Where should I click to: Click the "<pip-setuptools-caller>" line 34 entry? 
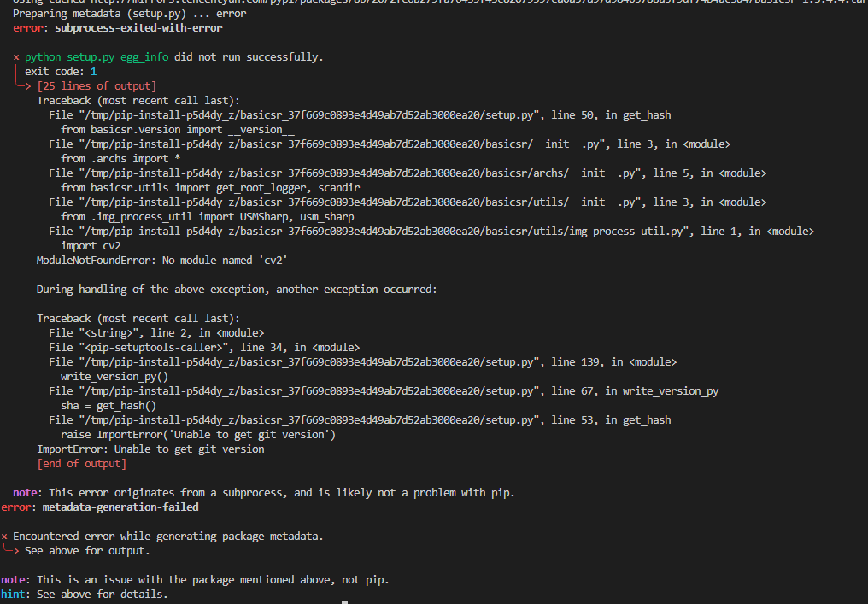click(204, 347)
